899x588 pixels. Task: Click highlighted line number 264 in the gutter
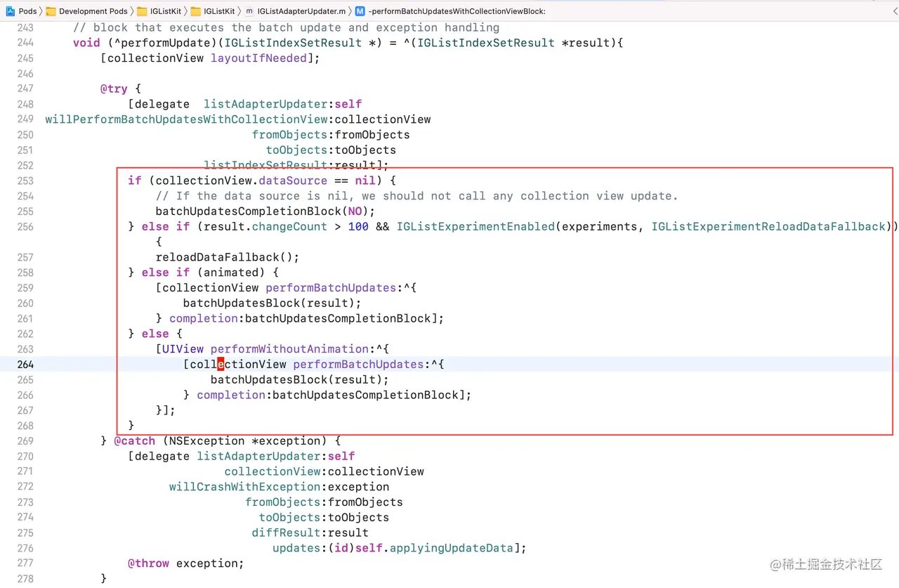pyautogui.click(x=25, y=364)
